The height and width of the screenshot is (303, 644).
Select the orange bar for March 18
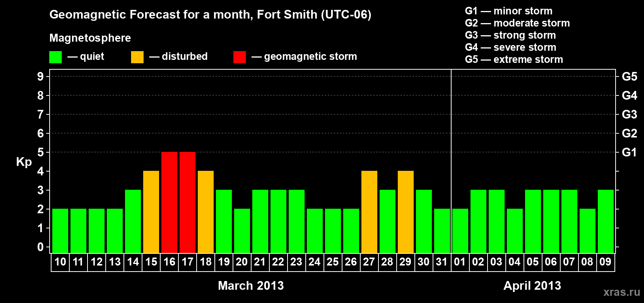(206, 212)
